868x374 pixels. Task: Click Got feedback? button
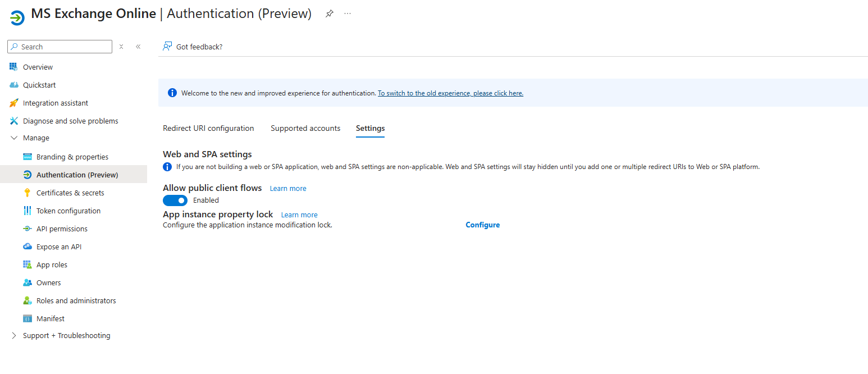tap(193, 47)
